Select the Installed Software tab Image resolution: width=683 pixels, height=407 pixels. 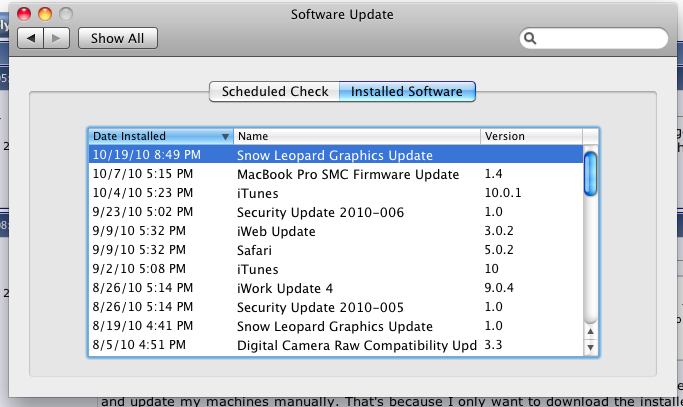[407, 92]
